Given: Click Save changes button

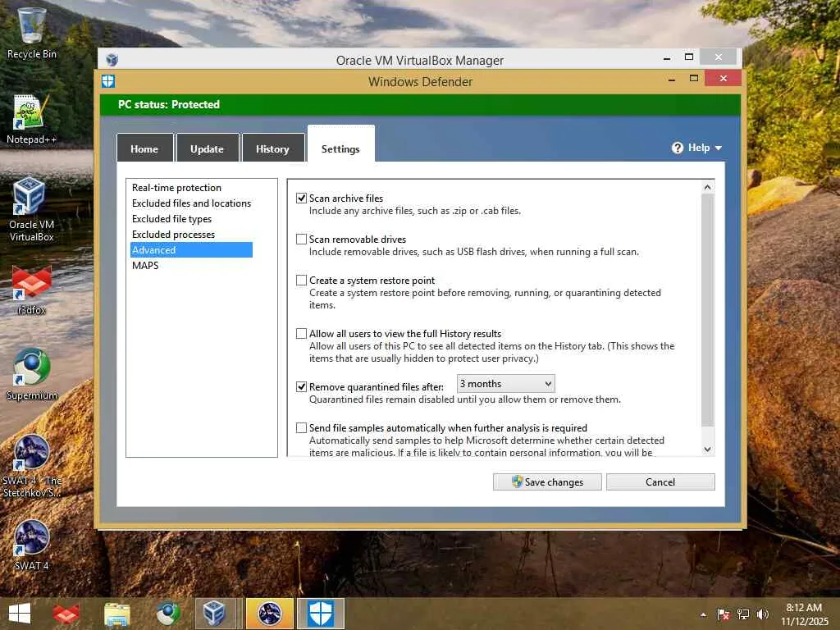Looking at the screenshot, I should [x=547, y=482].
